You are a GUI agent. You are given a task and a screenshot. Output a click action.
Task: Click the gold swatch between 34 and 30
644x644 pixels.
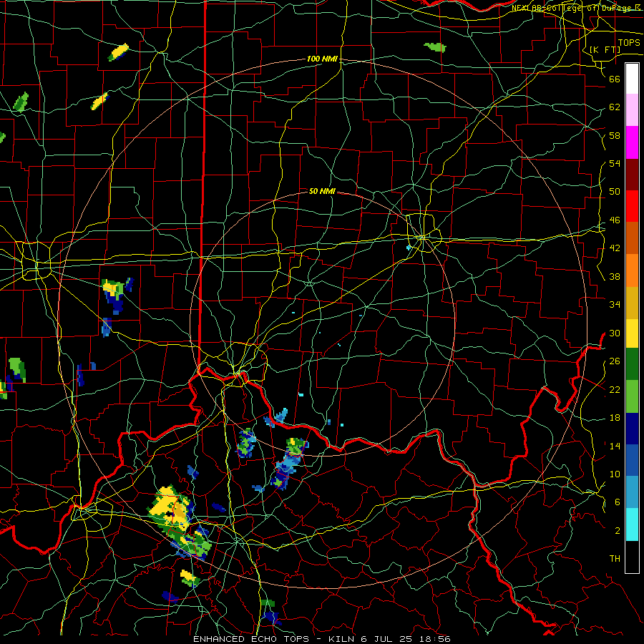coord(632,303)
